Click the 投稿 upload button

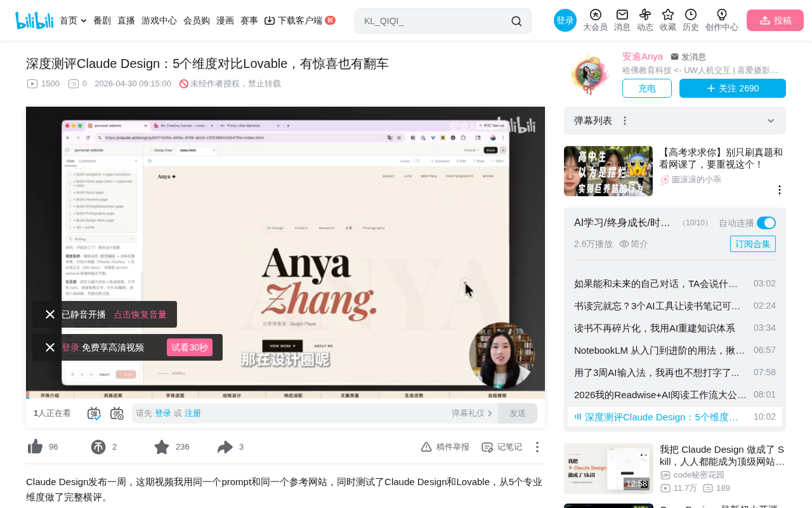tap(775, 20)
